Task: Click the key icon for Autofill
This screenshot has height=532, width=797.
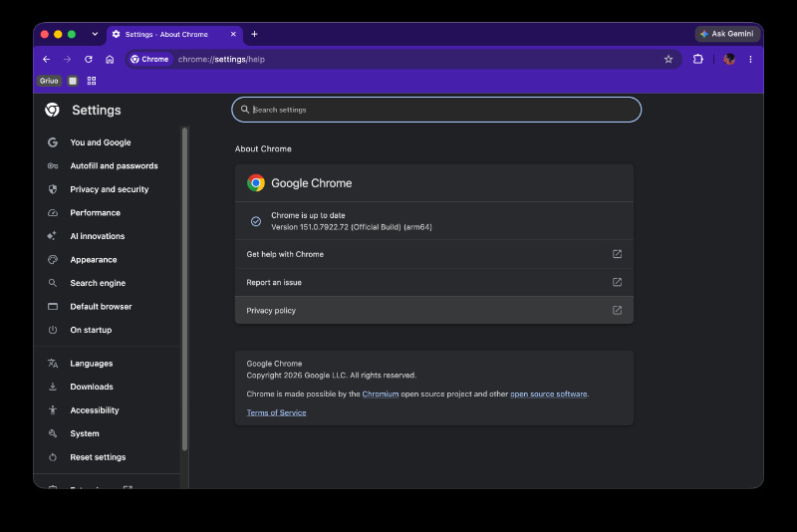Action: tap(53, 165)
